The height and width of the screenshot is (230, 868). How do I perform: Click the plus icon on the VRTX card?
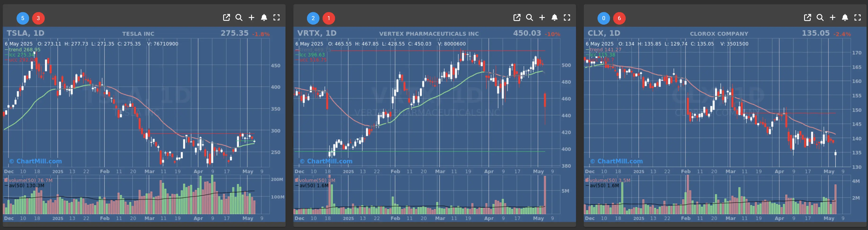[x=542, y=18]
